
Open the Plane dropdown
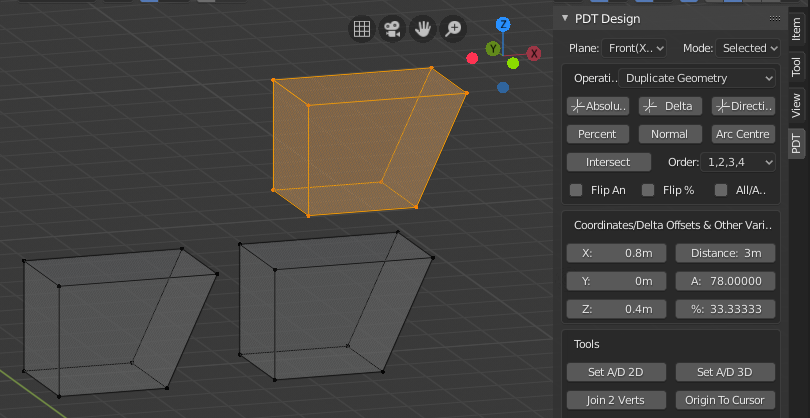(x=633, y=48)
